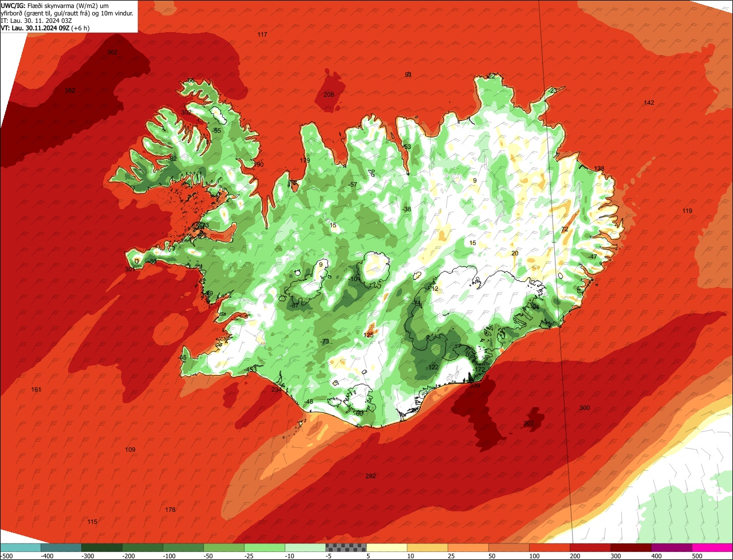Click the map value -57 in northern Iceland
Image resolution: width=733 pixels, height=560 pixels.
[353, 184]
